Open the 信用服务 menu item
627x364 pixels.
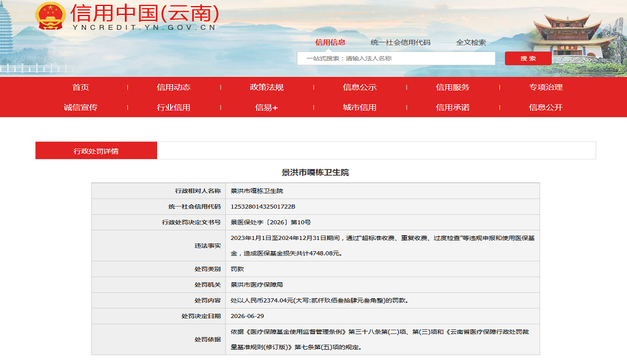pyautogui.click(x=452, y=87)
